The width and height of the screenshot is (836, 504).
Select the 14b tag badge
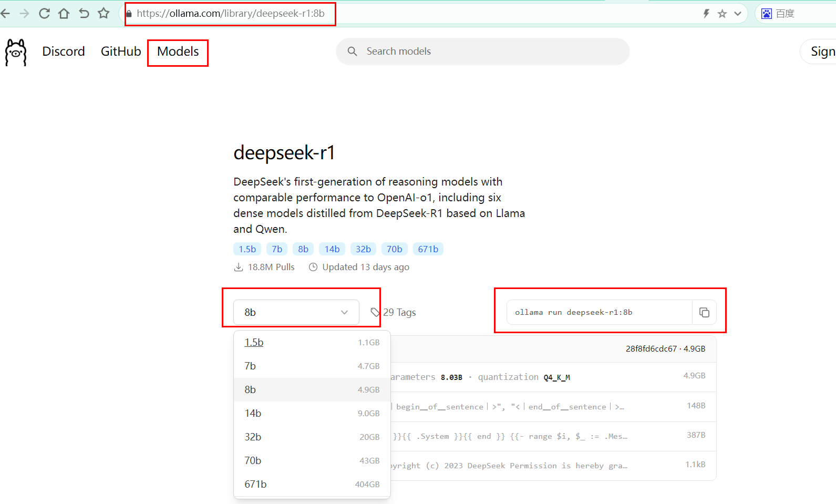pos(332,249)
